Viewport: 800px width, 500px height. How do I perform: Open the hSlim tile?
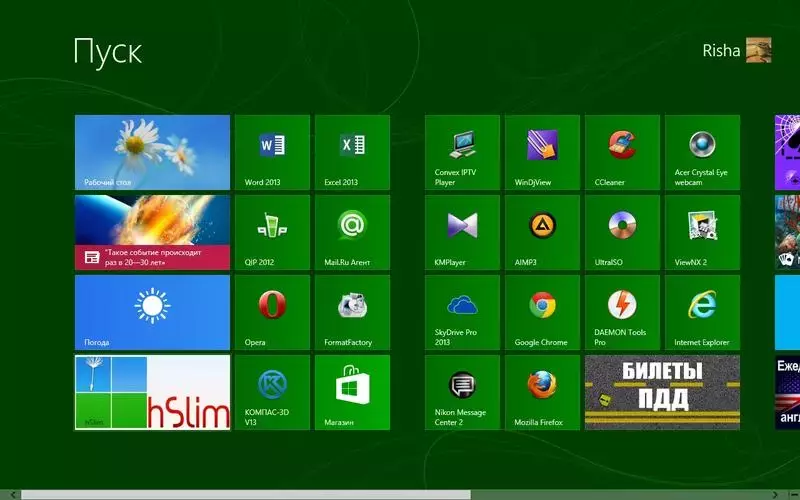point(153,393)
